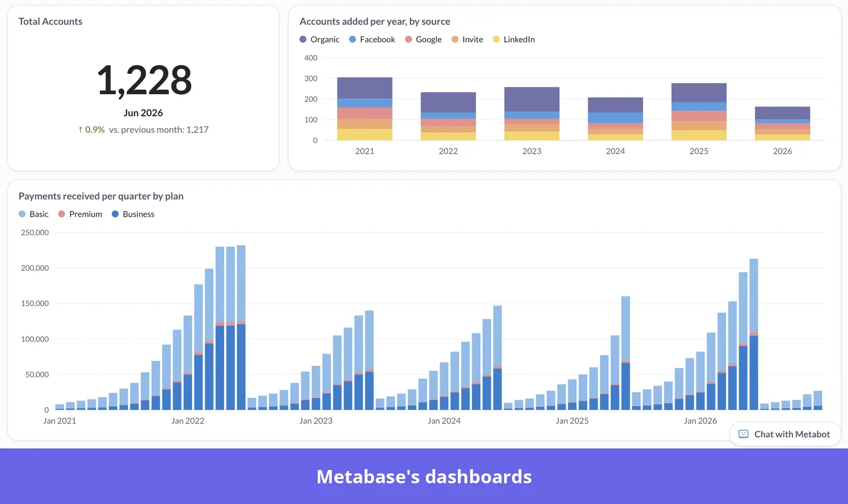
Task: Click the 'Jun 2026' date label
Action: pos(143,113)
